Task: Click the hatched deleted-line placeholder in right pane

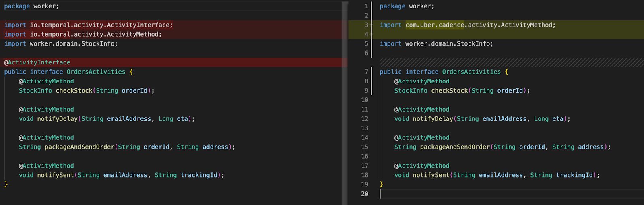Action: pos(511,62)
